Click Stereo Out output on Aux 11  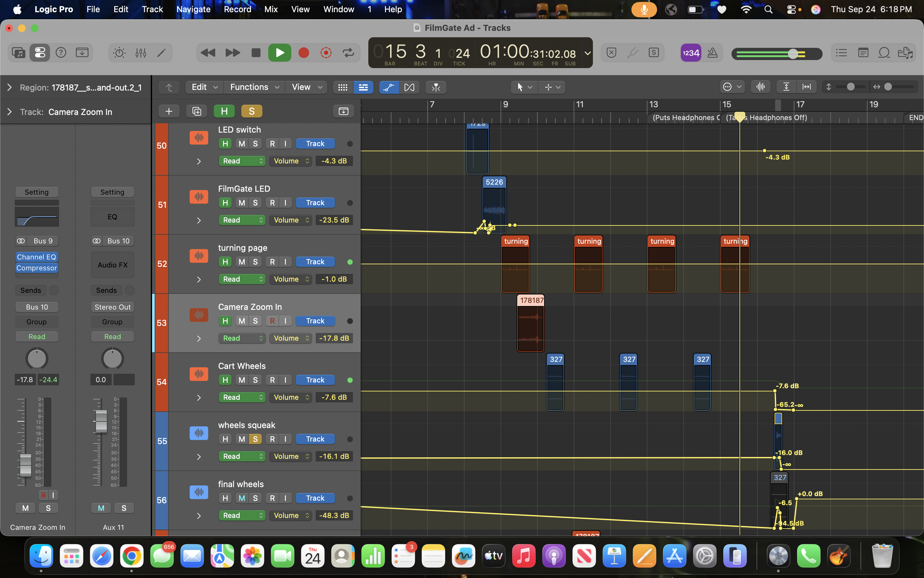pos(112,307)
